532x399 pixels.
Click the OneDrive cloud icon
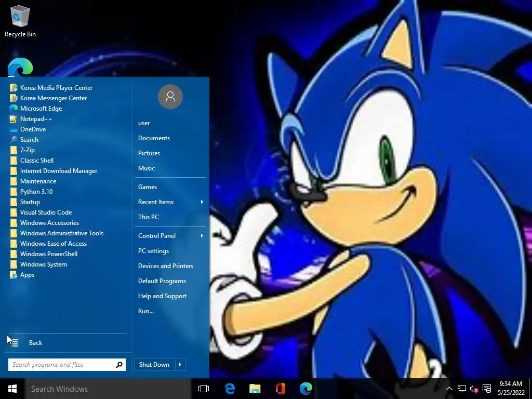pyautogui.click(x=13, y=129)
